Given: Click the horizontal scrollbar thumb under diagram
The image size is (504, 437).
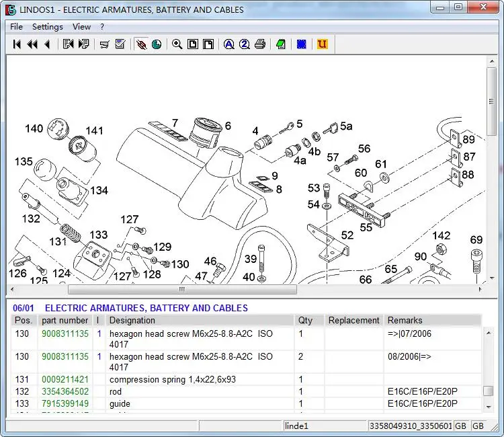Looking at the screenshot, I should (x=181, y=290).
